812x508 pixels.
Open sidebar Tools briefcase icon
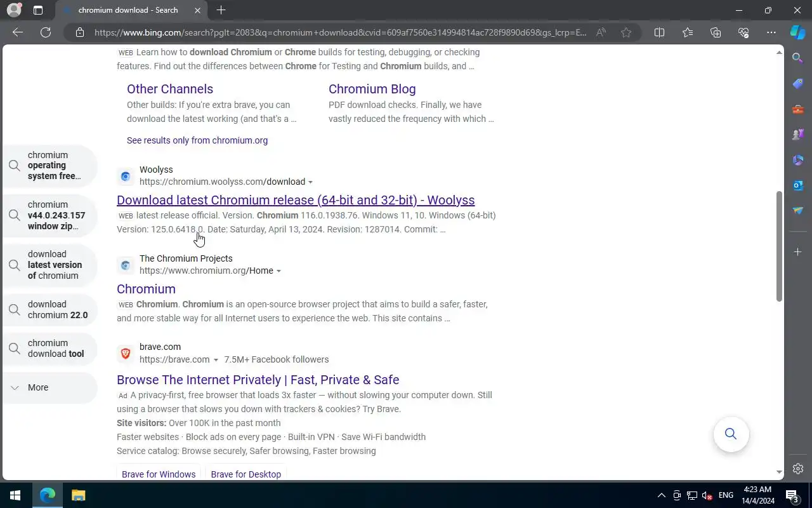798,109
